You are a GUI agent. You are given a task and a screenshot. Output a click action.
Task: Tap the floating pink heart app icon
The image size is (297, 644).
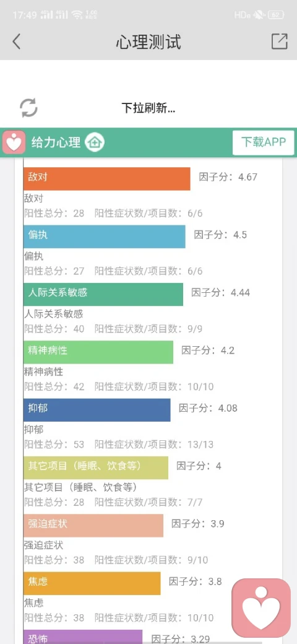point(261,608)
